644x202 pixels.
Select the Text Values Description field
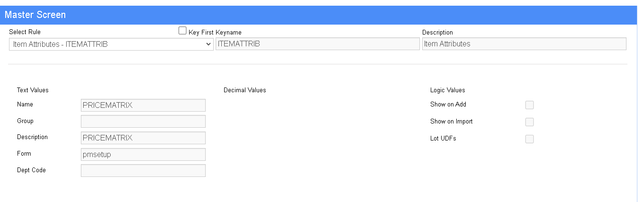coord(143,138)
